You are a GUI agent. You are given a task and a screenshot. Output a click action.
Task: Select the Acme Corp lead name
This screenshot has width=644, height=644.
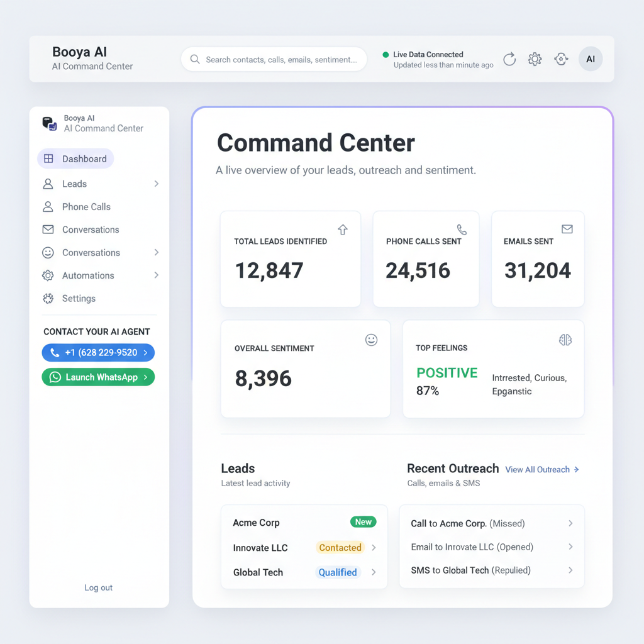pyautogui.click(x=257, y=523)
